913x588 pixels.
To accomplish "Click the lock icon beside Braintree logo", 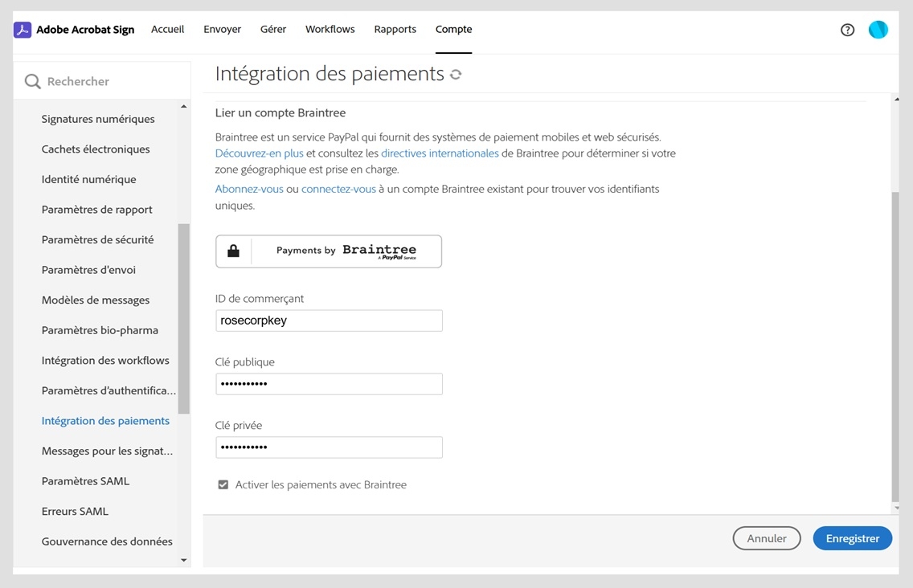I will pos(232,251).
